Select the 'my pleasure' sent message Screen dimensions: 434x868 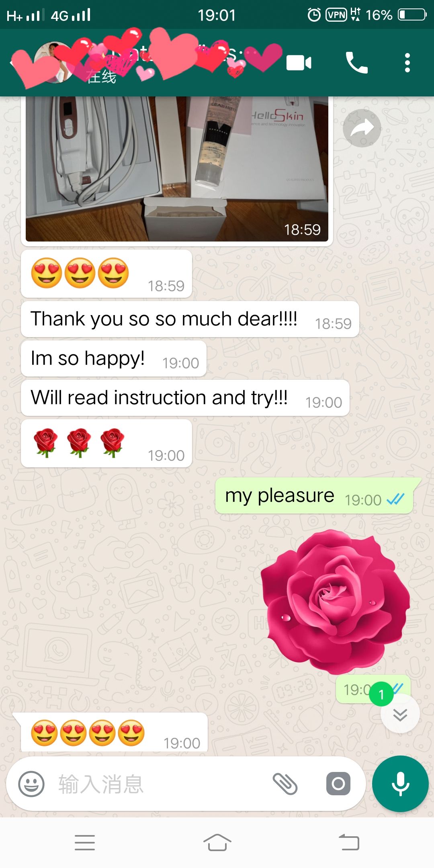pos(315,496)
